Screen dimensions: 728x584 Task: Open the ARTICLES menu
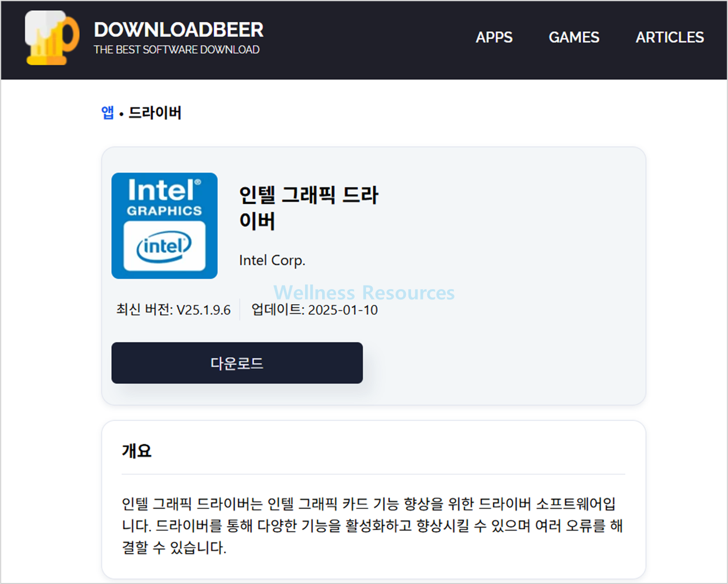[670, 37]
